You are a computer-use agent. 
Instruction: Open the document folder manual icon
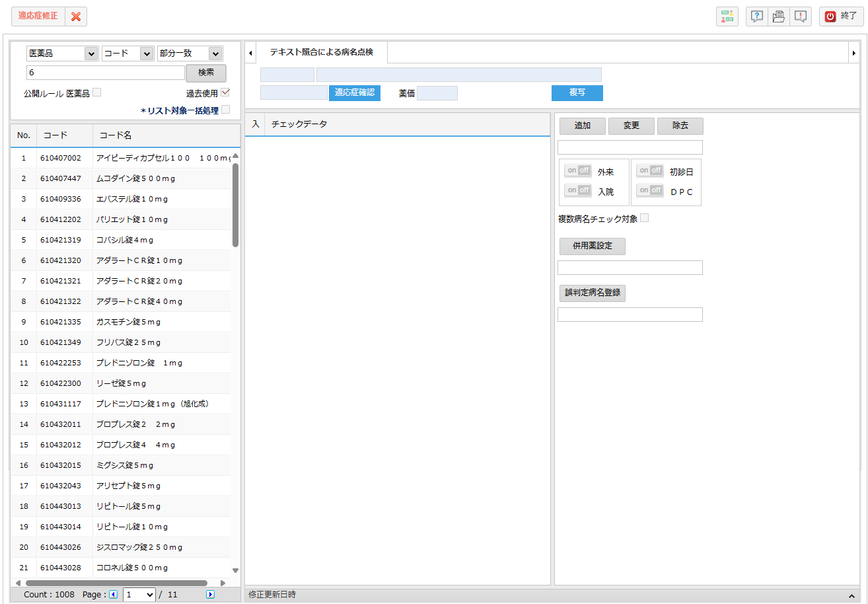(779, 17)
